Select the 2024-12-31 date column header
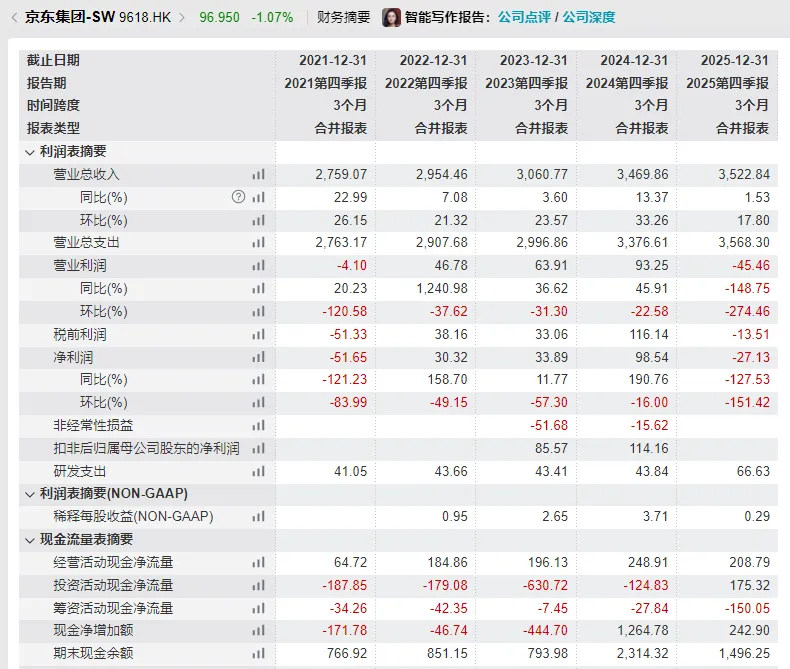Viewport: 790px width, 669px height. pos(634,60)
